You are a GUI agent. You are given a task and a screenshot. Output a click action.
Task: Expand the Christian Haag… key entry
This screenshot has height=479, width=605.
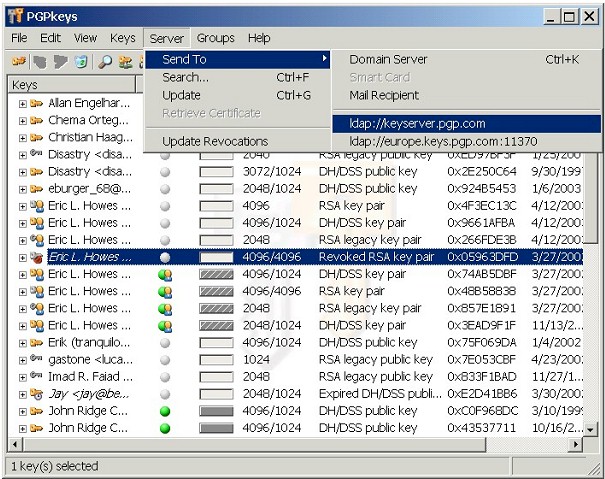[x=23, y=138]
